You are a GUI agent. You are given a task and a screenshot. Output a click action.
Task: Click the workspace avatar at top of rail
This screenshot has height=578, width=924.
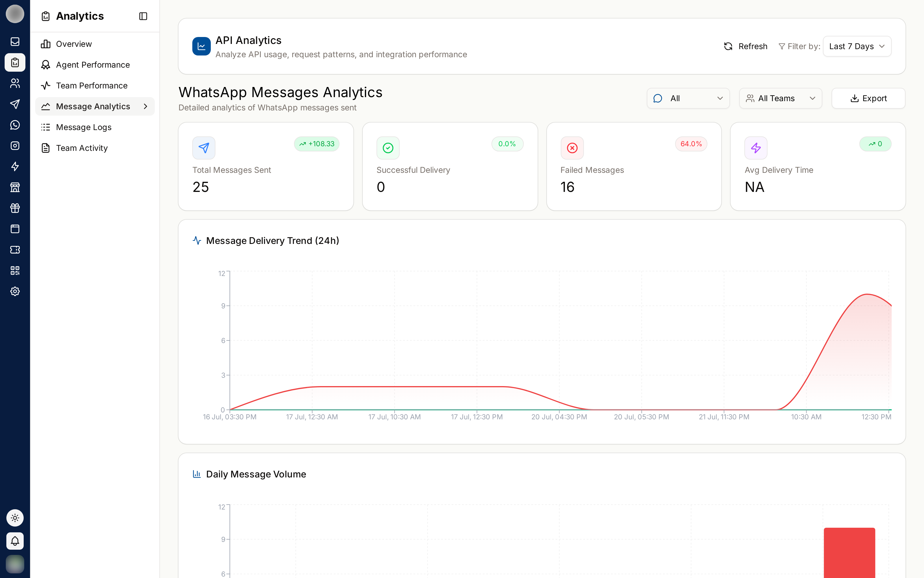[x=15, y=14]
